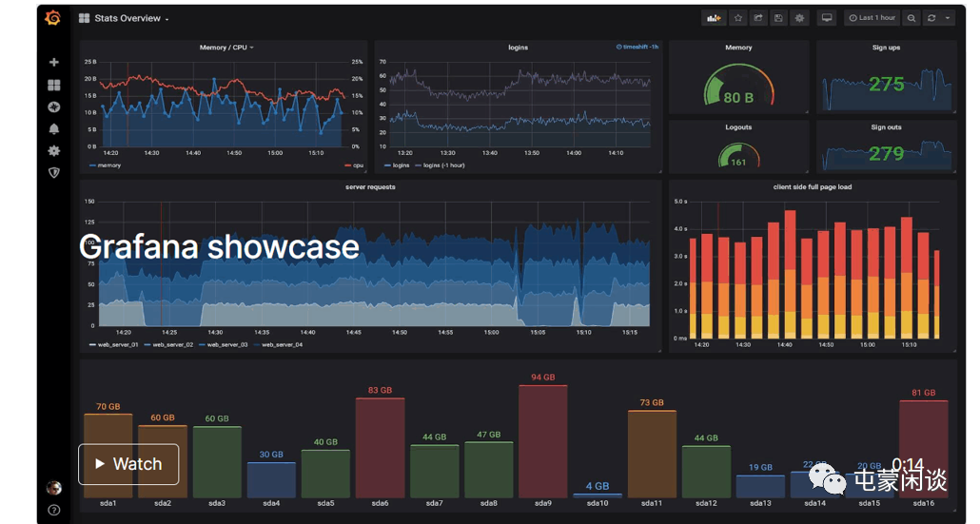Cycle view mode with monitor icon
The height and width of the screenshot is (524, 980).
coord(827,18)
